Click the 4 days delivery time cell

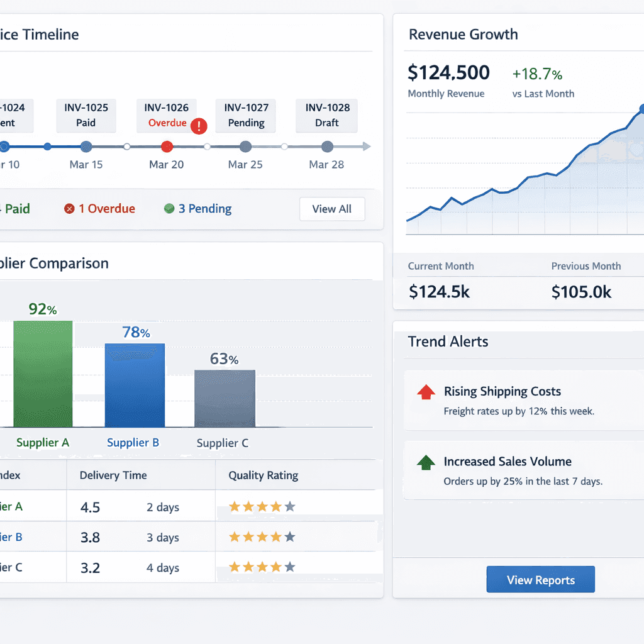tap(163, 568)
